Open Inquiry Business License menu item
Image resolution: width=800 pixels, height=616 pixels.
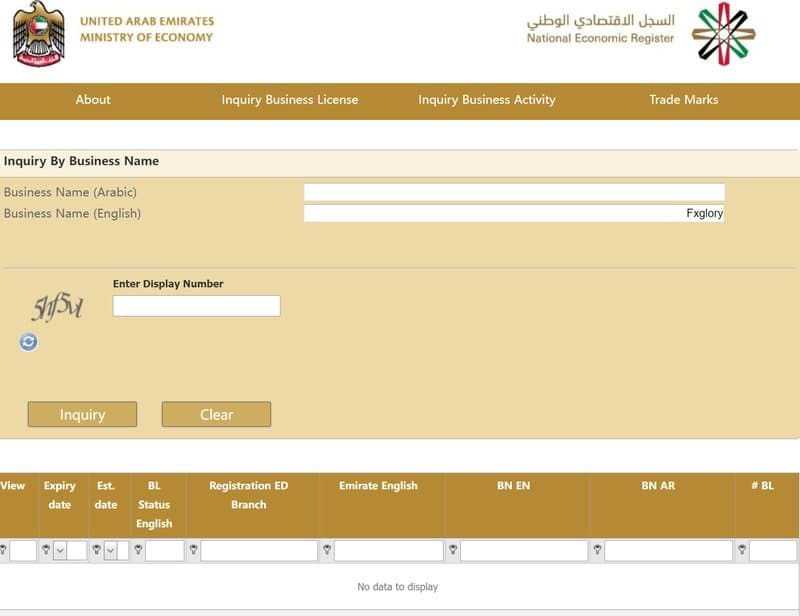coord(289,100)
